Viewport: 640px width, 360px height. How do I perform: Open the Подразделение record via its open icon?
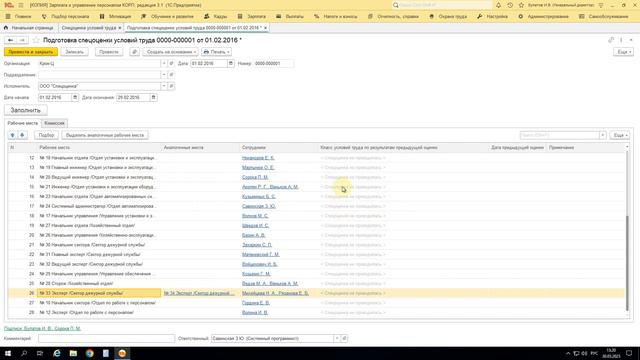point(171,75)
